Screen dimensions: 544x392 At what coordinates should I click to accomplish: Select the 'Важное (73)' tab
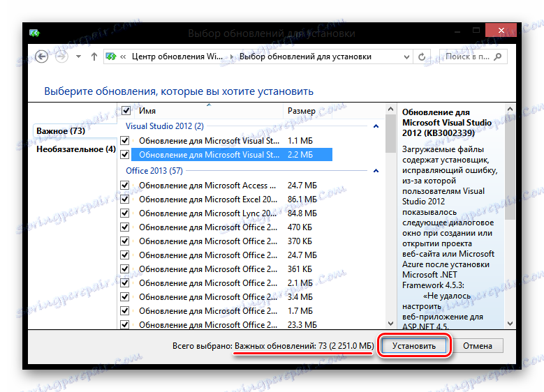(61, 131)
